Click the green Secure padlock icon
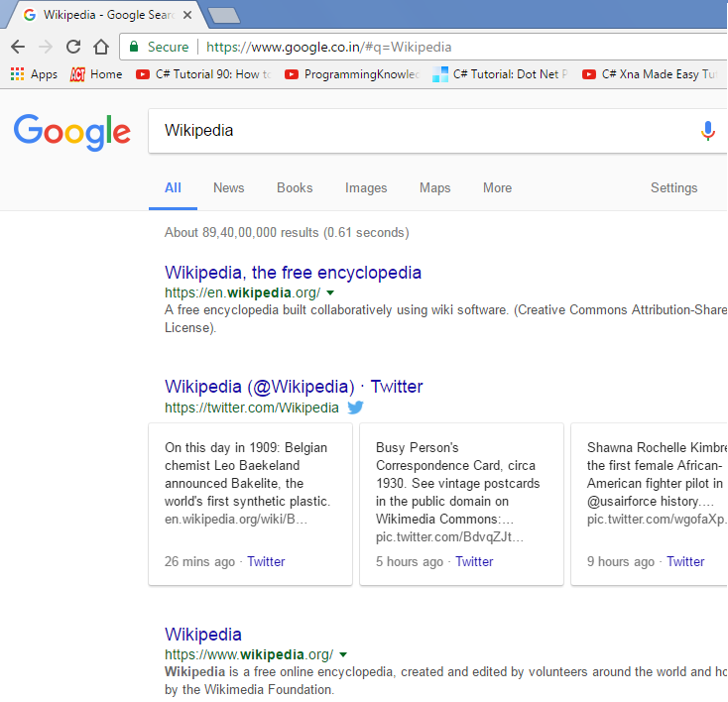Image resolution: width=728 pixels, height=702 pixels. [x=134, y=47]
